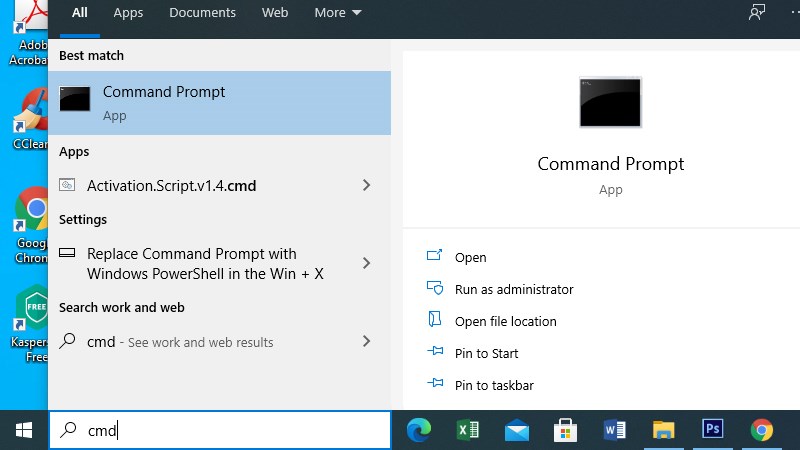Expand the cmd web results arrow
The height and width of the screenshot is (450, 800).
click(x=366, y=341)
